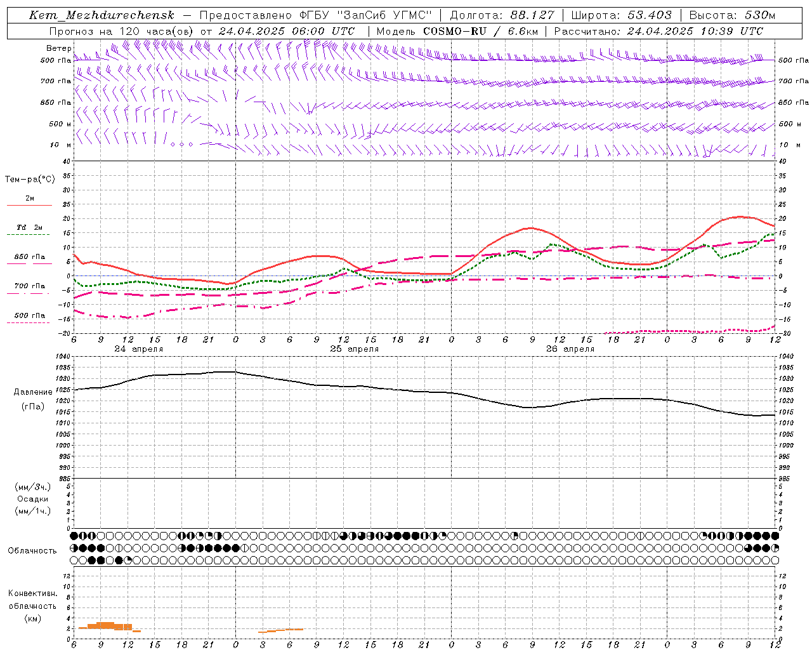The height and width of the screenshot is (650, 812).
Task: Click the text Прогноз на 120 часа(ов)
Action: [122, 31]
